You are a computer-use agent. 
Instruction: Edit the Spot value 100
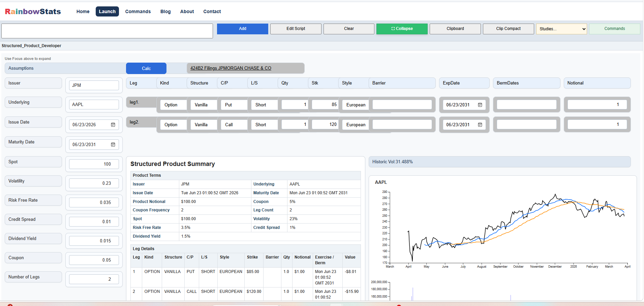[x=94, y=164]
